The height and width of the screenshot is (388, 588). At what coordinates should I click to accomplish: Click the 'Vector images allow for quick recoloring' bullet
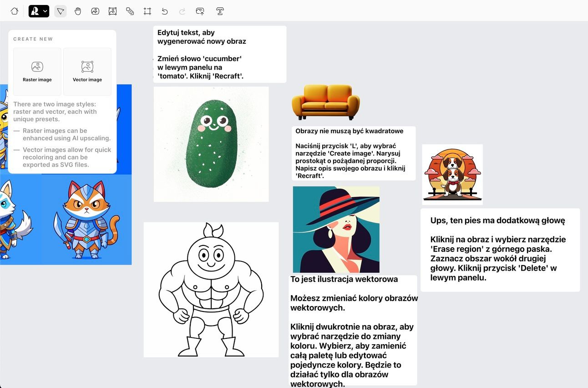coord(67,157)
